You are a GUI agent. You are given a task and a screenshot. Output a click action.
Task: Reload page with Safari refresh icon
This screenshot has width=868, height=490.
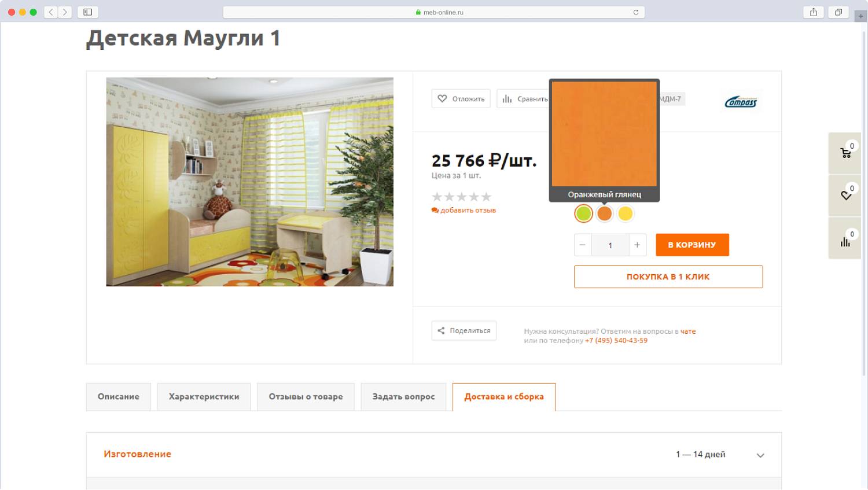tap(635, 12)
